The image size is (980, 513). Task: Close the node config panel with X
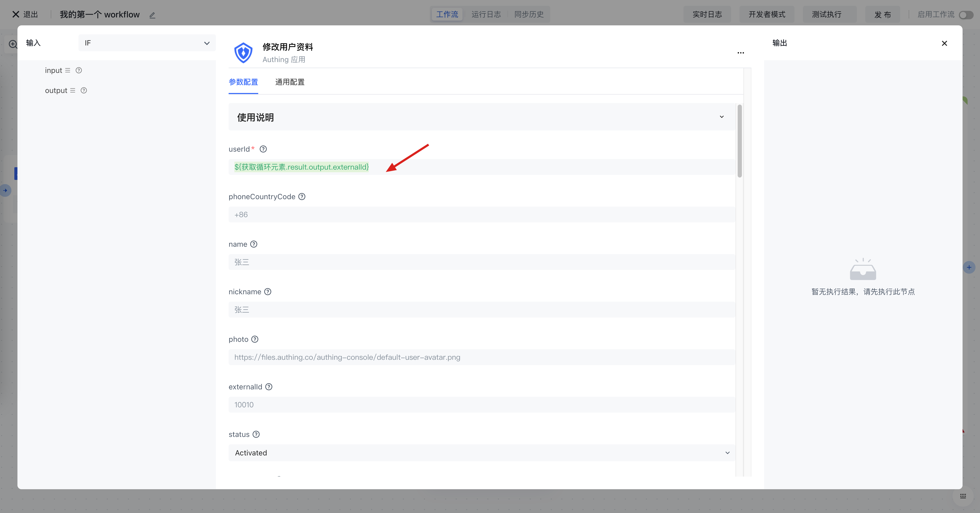(x=944, y=43)
